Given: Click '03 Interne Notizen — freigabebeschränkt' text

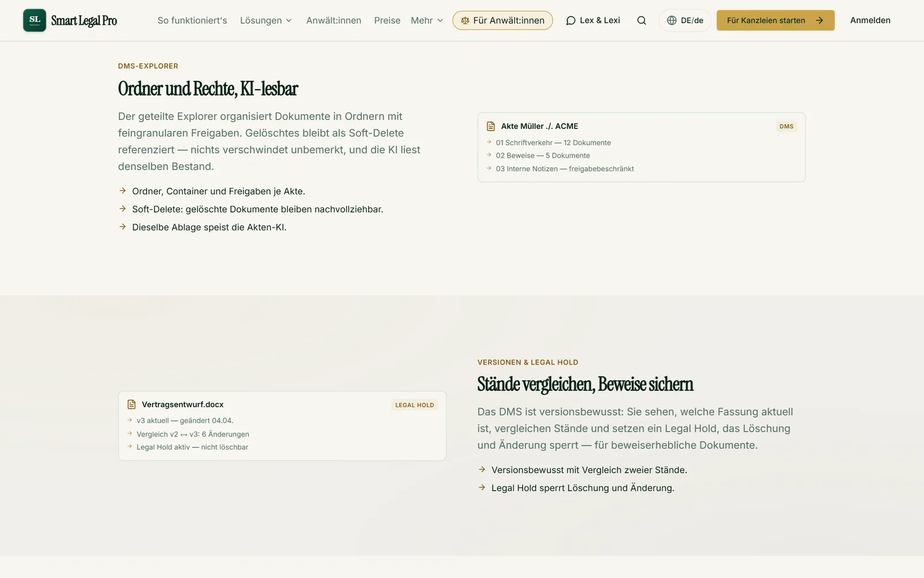Looking at the screenshot, I should tap(565, 169).
